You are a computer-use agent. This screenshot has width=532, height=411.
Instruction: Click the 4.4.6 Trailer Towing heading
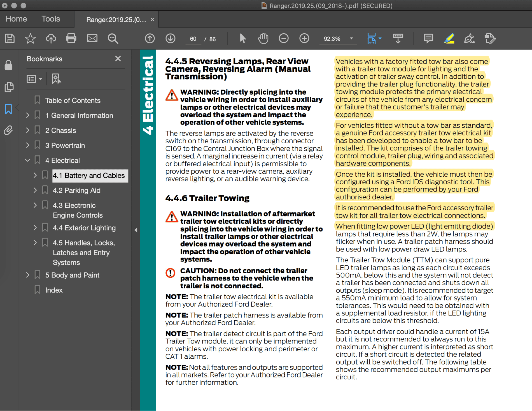point(207,198)
